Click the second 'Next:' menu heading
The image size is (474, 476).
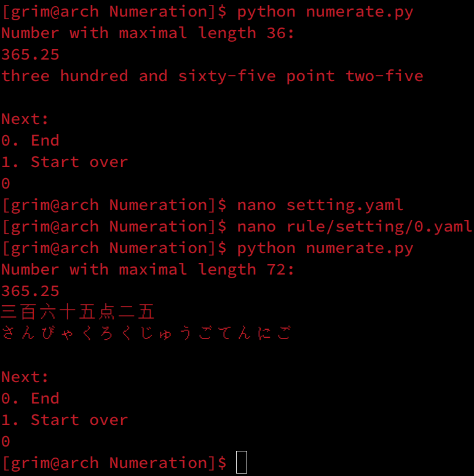pyautogui.click(x=25, y=377)
